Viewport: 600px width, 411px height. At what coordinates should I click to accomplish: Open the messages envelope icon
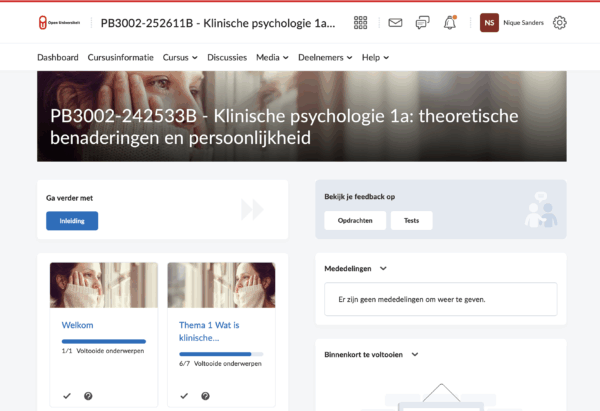395,23
